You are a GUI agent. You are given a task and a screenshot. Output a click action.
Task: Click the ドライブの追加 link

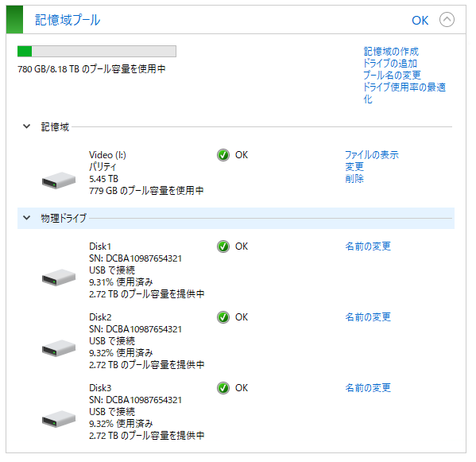pos(390,63)
